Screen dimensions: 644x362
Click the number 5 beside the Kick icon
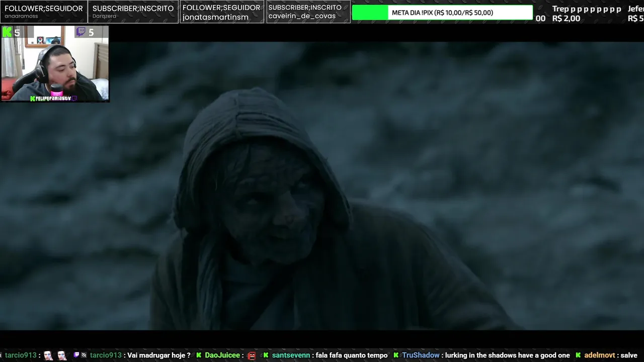[17, 33]
